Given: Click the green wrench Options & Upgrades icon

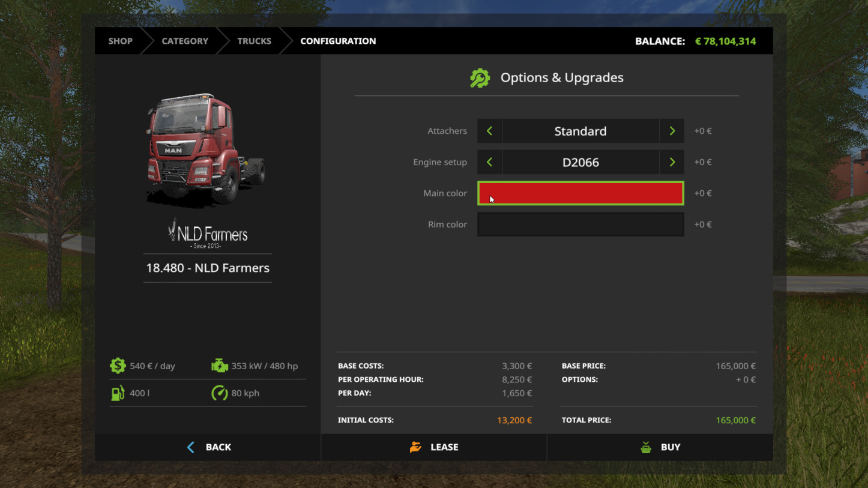Looking at the screenshot, I should click(x=480, y=78).
